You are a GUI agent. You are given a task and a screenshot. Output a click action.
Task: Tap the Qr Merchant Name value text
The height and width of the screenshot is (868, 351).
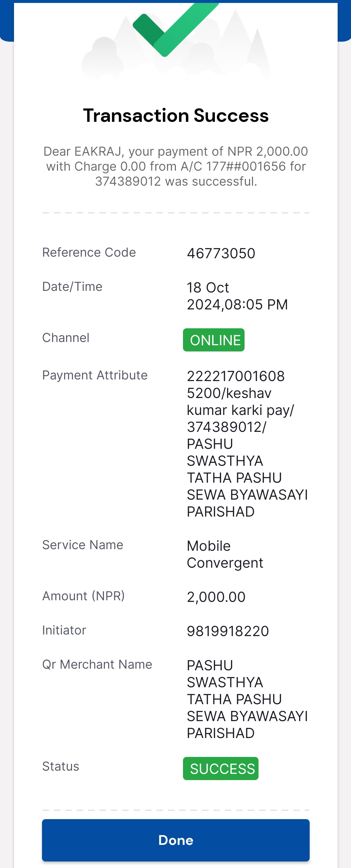(x=247, y=699)
